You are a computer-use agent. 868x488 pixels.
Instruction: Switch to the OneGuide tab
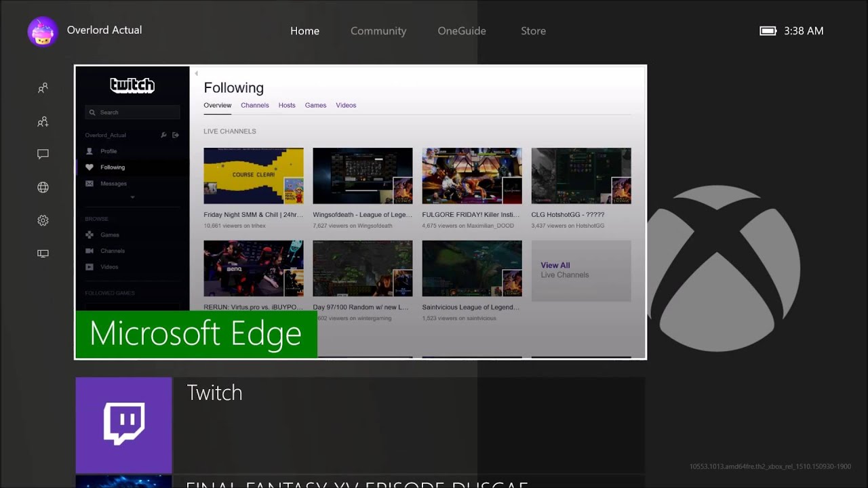462,31
